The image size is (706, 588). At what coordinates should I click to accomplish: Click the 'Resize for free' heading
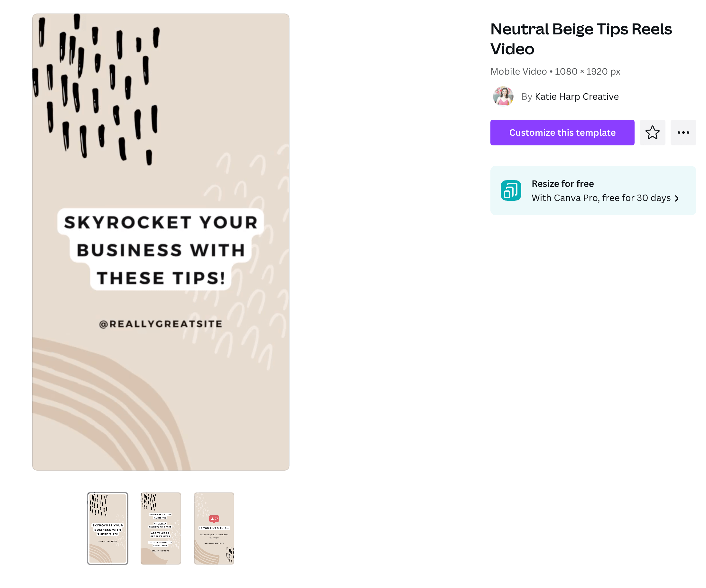tap(562, 184)
